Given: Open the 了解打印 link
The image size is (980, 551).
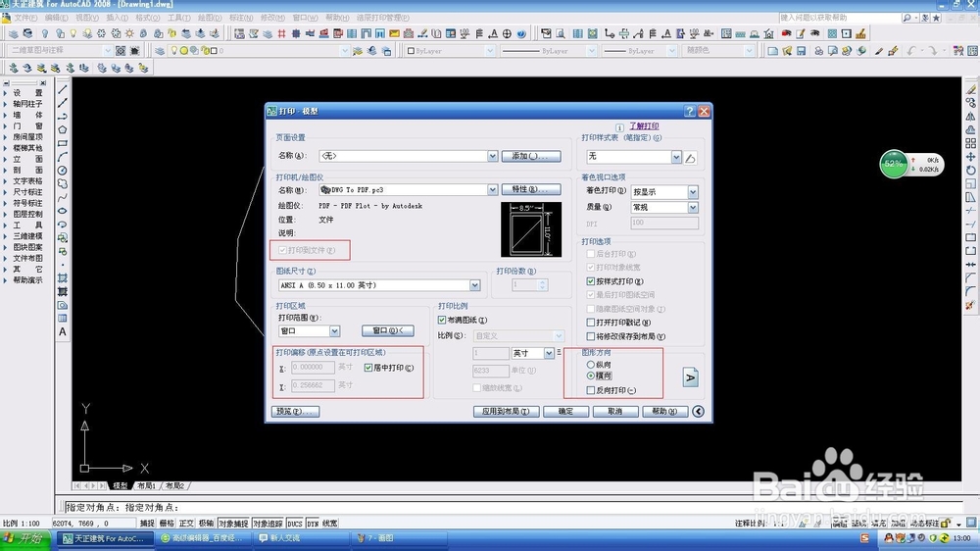Looking at the screenshot, I should (644, 126).
